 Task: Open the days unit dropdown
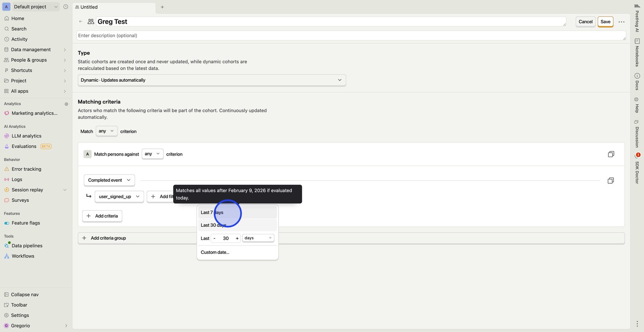(258, 238)
